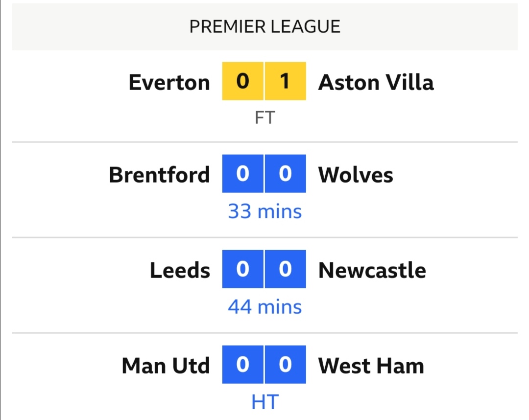Select the Aston Villa team name
Screen dimensions: 529x420
pyautogui.click(x=376, y=82)
